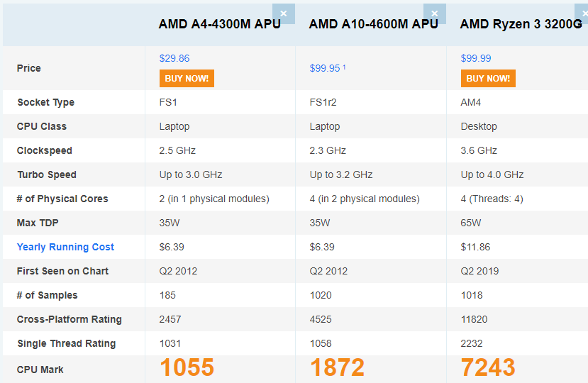Select the 1018 samples value
588x383 pixels.
click(x=472, y=295)
